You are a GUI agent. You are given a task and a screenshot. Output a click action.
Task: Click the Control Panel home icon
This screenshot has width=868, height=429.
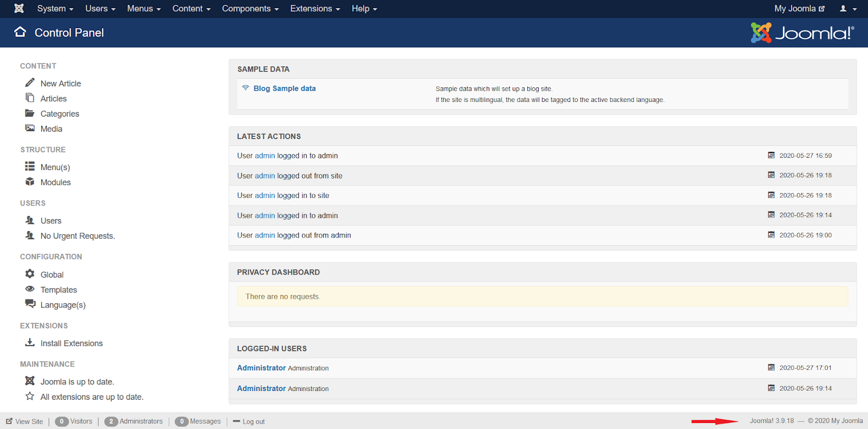click(x=20, y=32)
